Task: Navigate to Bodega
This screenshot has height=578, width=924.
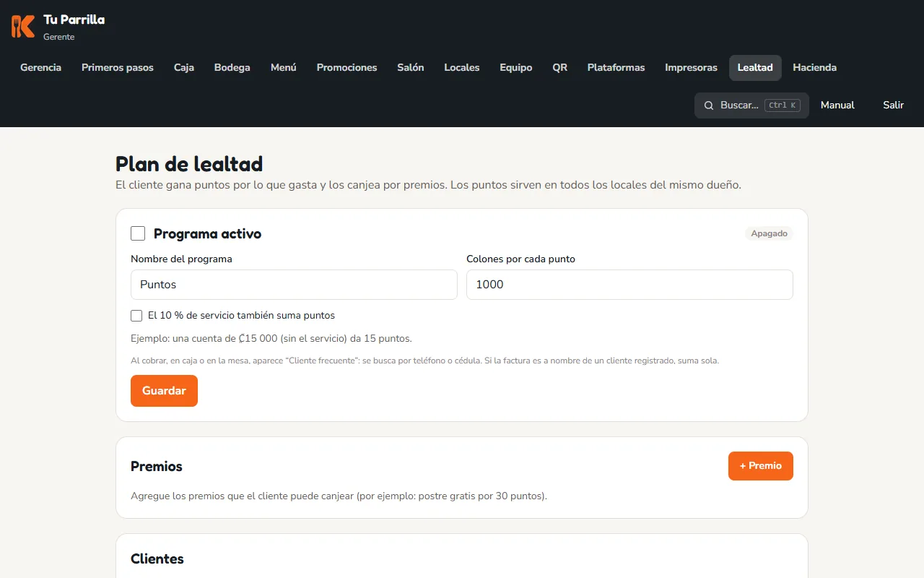Action: point(232,67)
